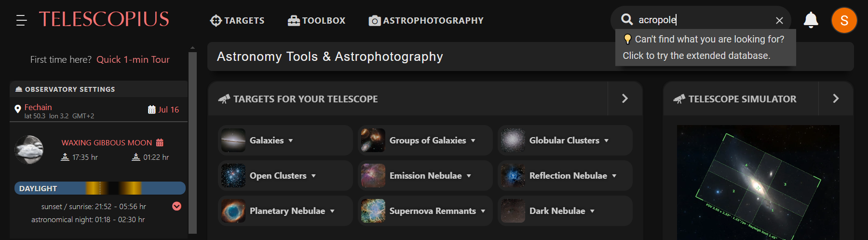Click the moon phase calendar icon
This screenshot has height=240, width=868.
[x=160, y=142]
